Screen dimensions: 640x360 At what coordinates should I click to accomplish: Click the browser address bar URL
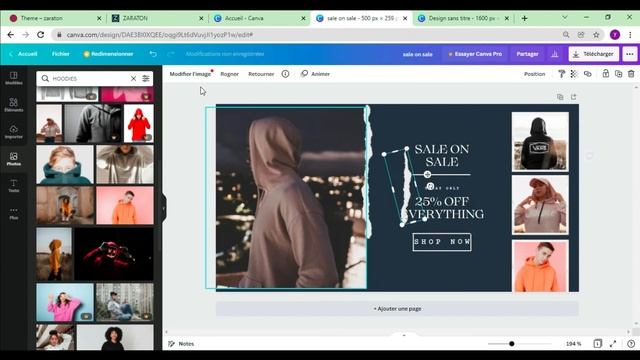(160, 35)
